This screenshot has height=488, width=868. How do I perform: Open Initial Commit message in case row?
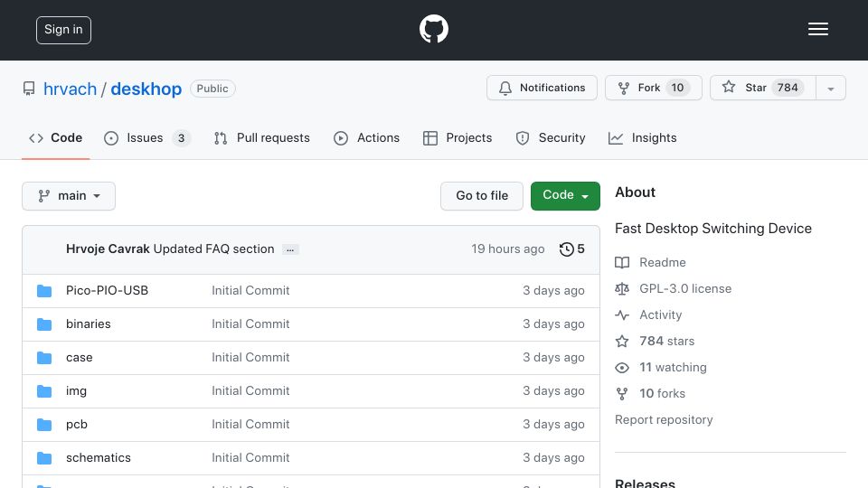point(250,358)
